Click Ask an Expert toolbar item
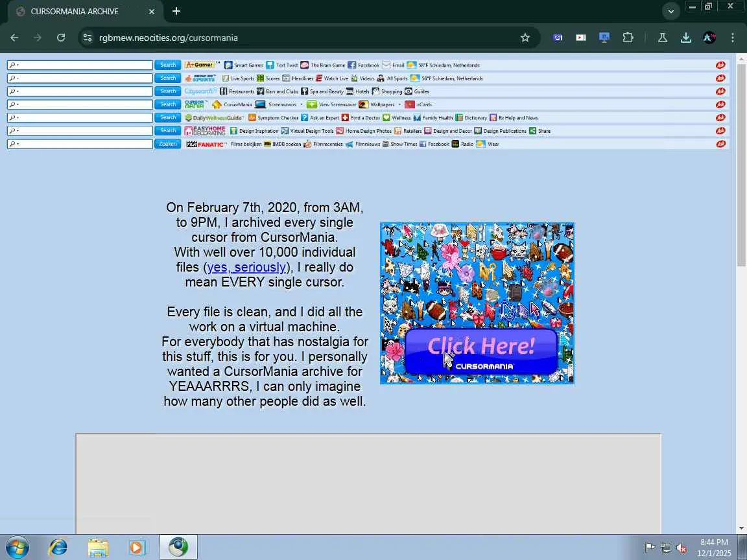 [x=320, y=117]
